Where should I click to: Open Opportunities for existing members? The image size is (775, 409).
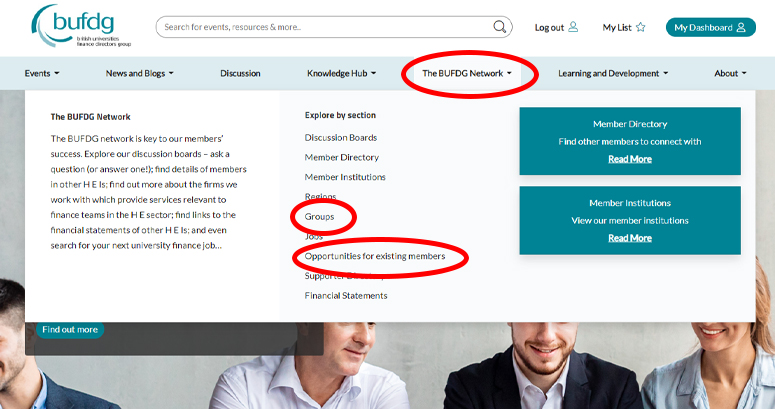click(375, 256)
